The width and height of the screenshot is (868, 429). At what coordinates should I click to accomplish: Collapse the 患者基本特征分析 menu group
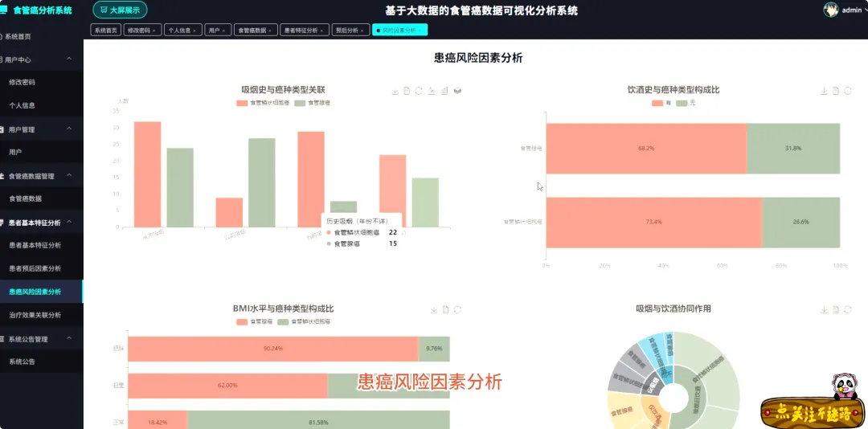coord(69,222)
